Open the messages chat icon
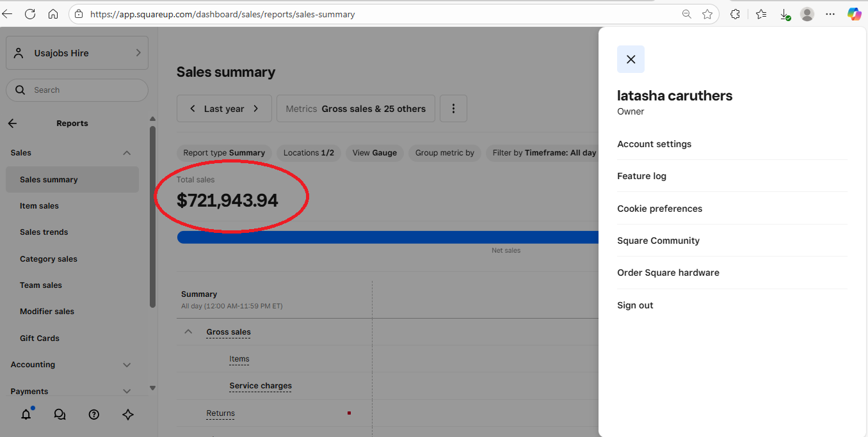The width and height of the screenshot is (868, 437). coord(60,415)
